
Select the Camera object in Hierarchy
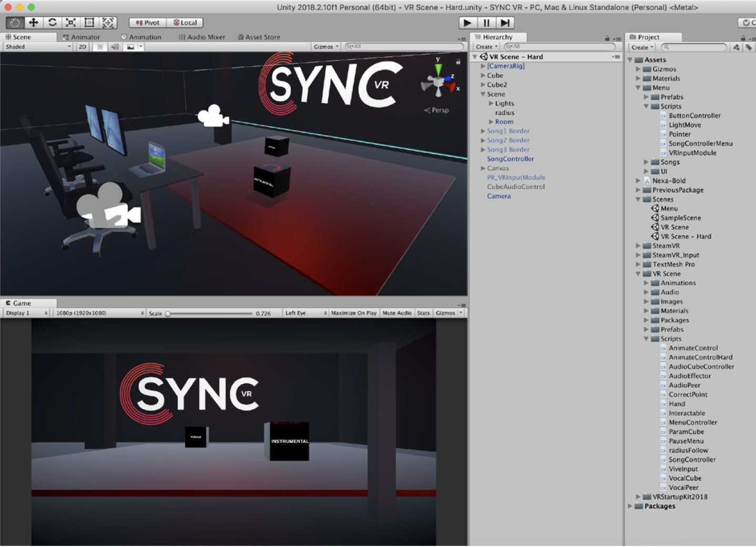[498, 196]
